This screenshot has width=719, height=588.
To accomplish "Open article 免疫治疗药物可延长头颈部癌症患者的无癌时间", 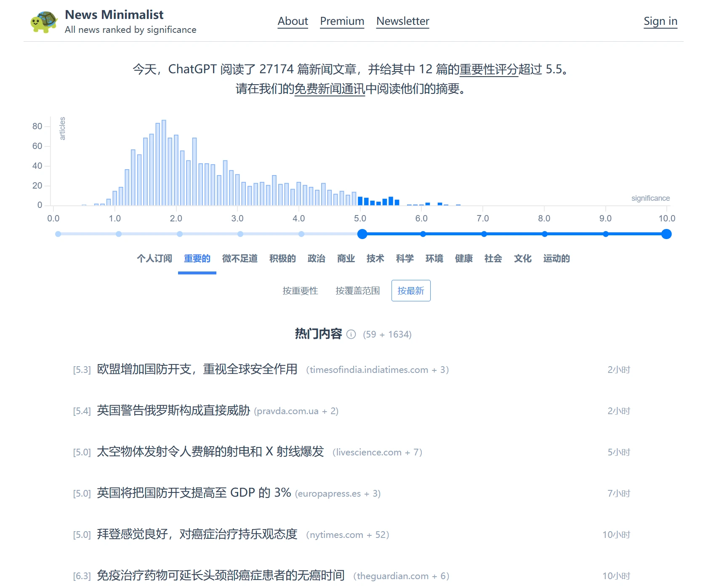I will coord(221,575).
